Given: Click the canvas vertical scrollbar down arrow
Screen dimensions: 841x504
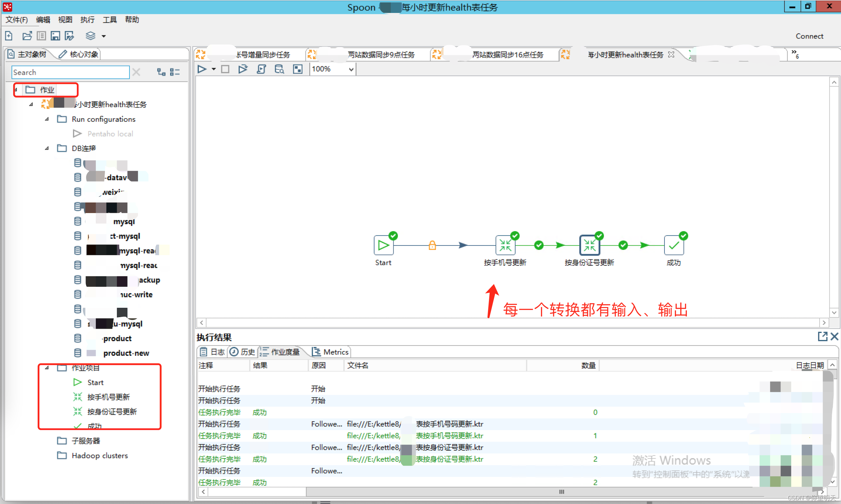Looking at the screenshot, I should click(834, 313).
